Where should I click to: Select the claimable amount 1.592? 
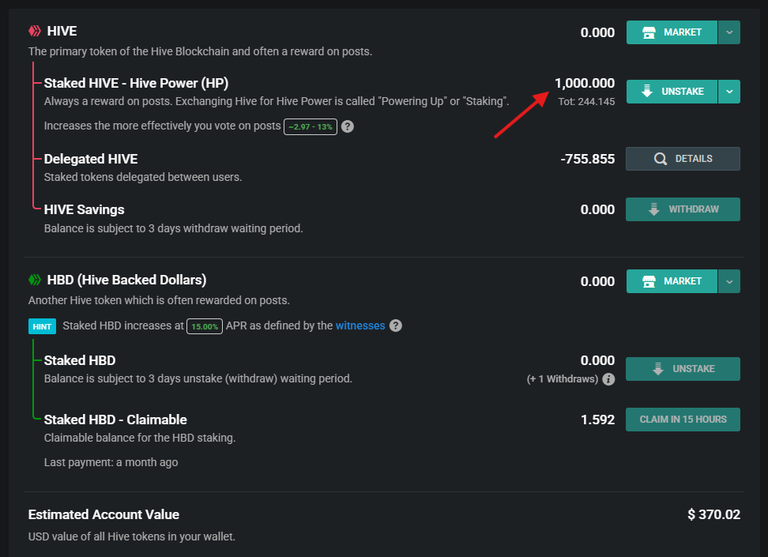click(598, 420)
